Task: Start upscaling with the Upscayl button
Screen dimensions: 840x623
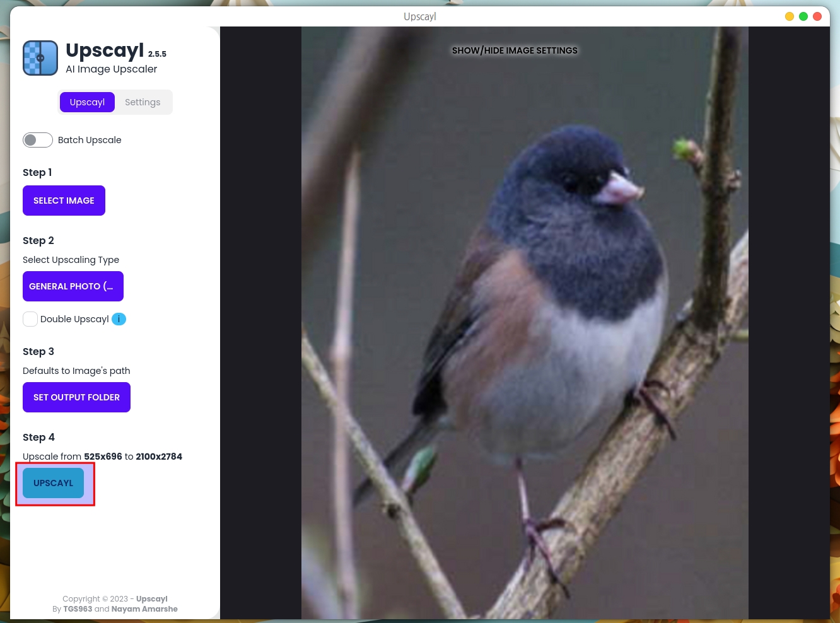Action: tap(54, 483)
